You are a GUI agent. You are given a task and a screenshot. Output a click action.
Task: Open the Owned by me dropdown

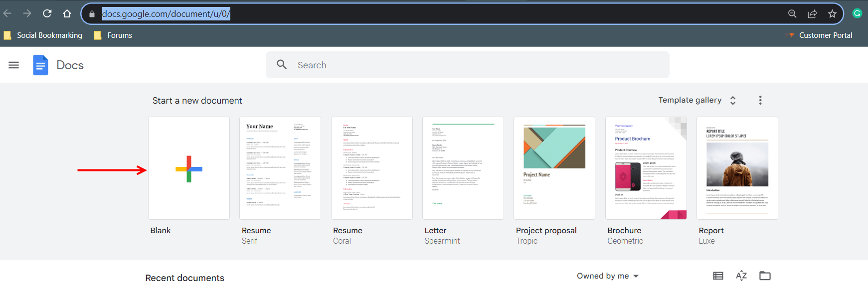608,276
